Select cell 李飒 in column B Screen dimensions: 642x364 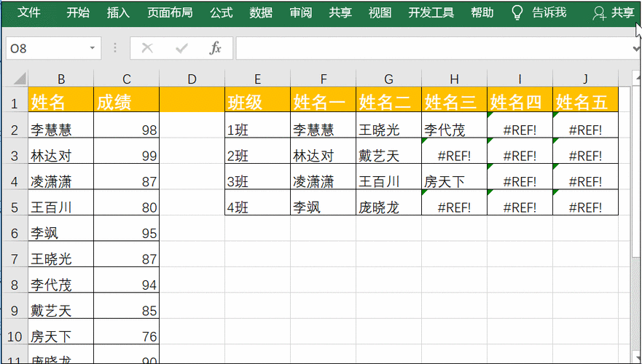click(x=61, y=228)
